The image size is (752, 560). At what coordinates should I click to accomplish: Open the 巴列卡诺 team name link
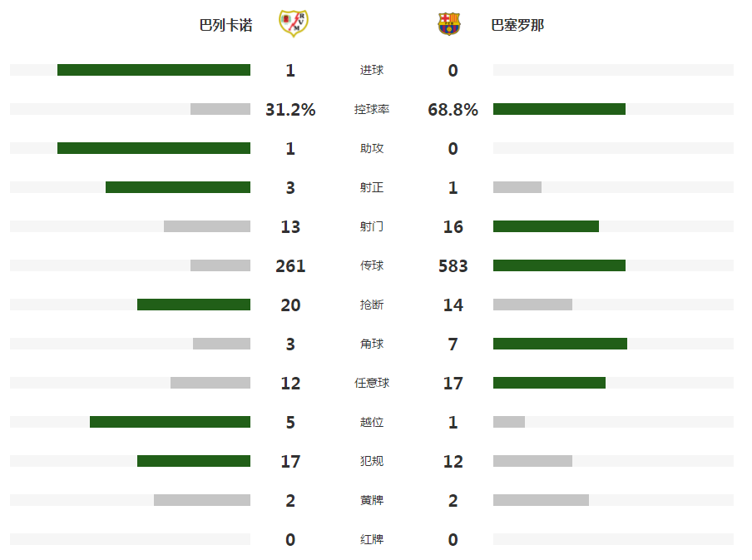226,25
